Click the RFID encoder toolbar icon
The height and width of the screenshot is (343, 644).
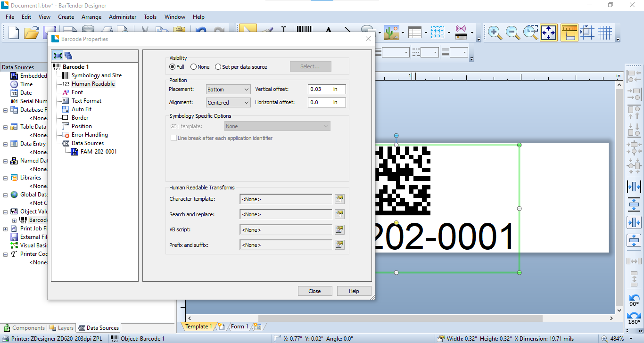tap(461, 33)
